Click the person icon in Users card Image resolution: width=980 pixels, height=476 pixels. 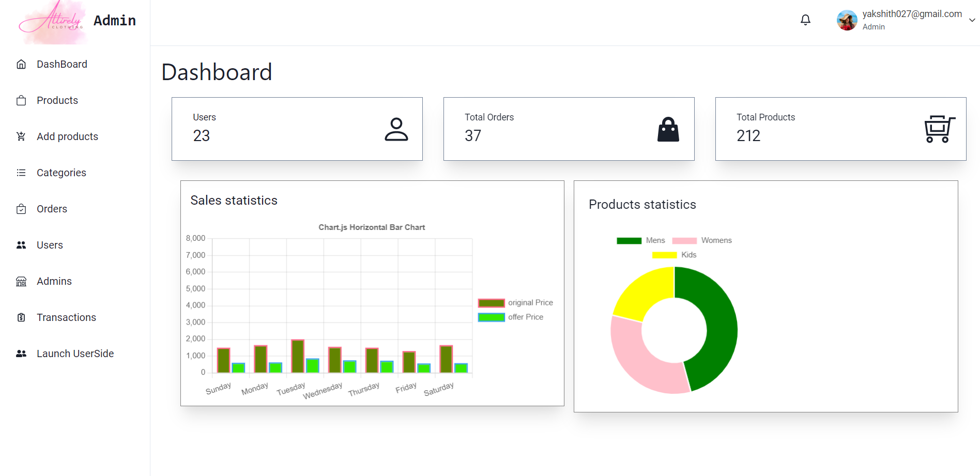pos(396,129)
